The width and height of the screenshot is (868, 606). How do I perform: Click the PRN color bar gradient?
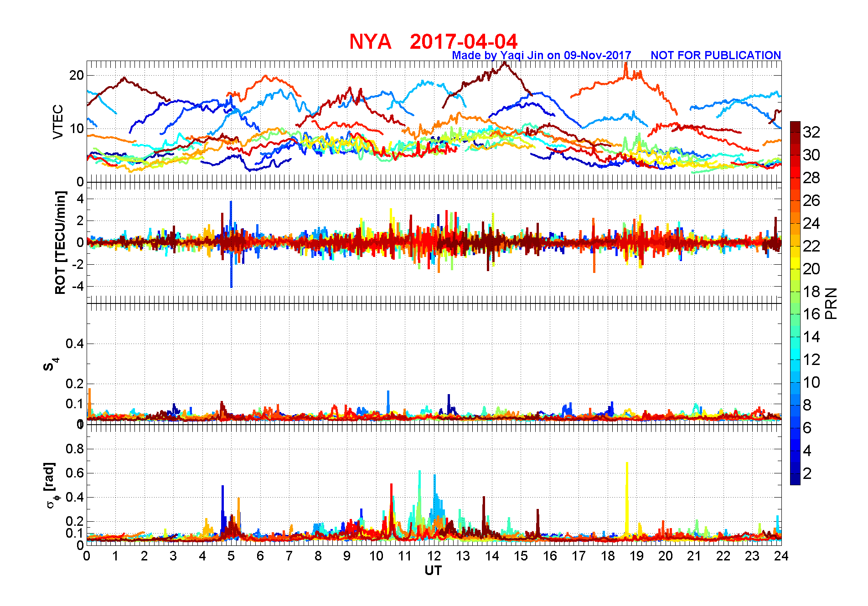pyautogui.click(x=795, y=303)
